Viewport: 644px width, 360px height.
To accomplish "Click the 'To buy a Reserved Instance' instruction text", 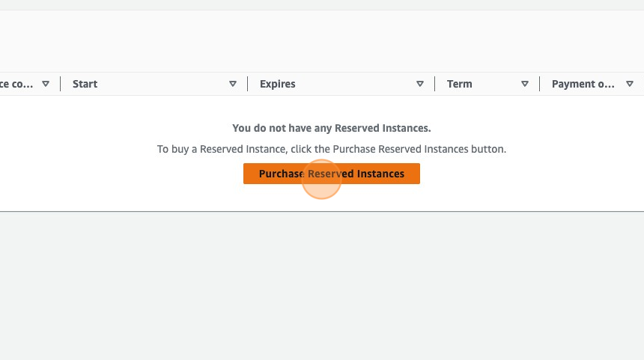I will tap(331, 149).
